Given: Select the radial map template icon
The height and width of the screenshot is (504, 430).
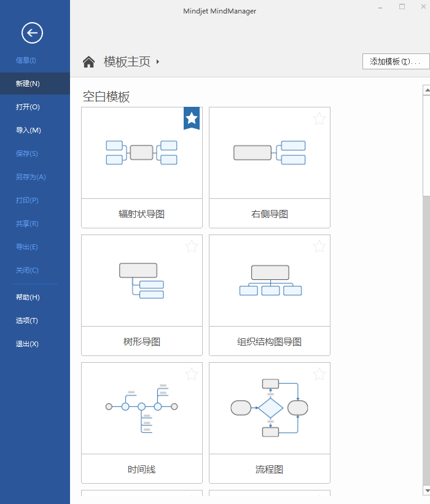Looking at the screenshot, I should click(x=141, y=152).
